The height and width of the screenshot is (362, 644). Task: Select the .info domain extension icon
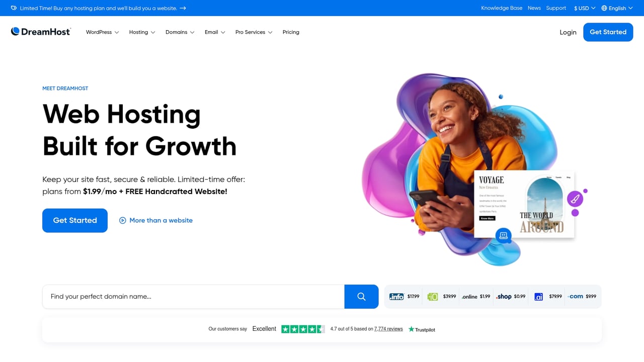click(x=395, y=296)
